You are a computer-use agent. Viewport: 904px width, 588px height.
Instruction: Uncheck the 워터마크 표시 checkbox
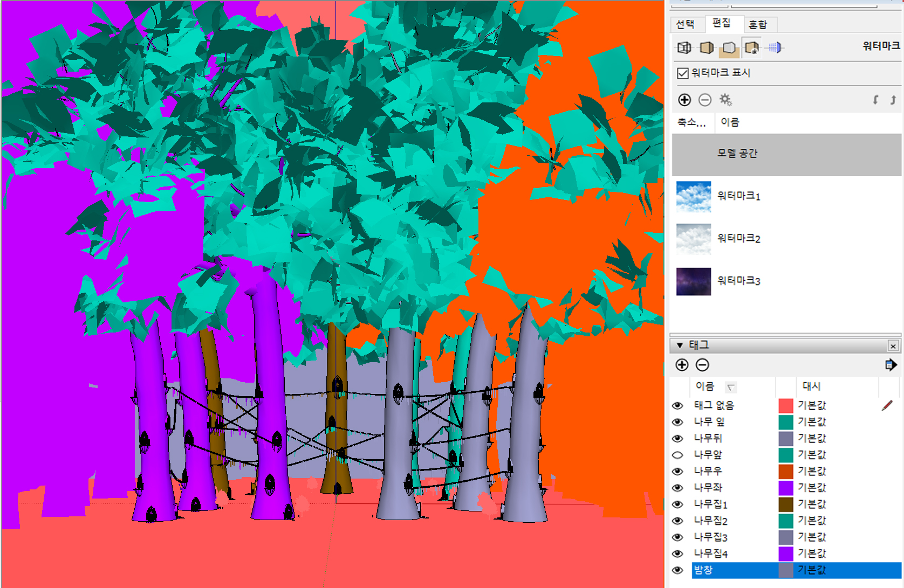tap(683, 73)
